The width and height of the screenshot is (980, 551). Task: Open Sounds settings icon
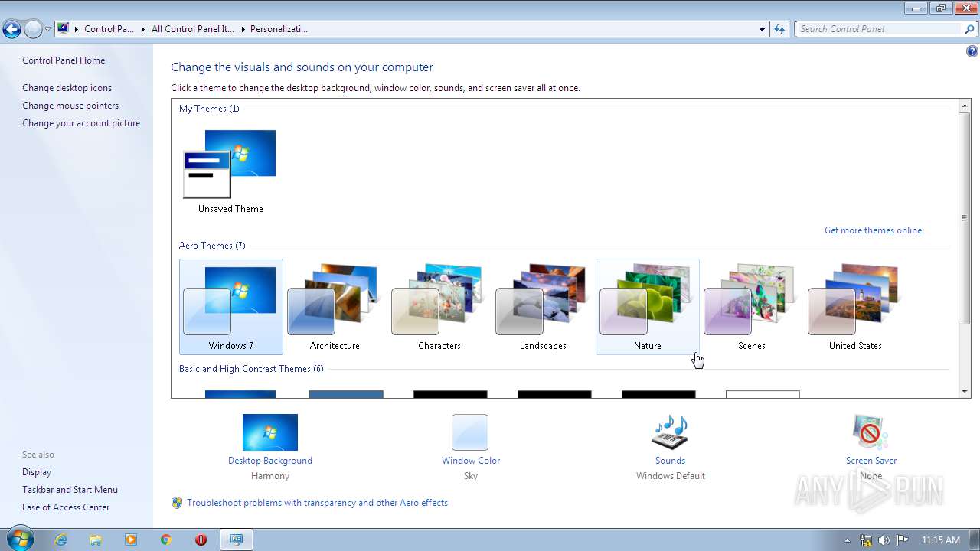(670, 432)
